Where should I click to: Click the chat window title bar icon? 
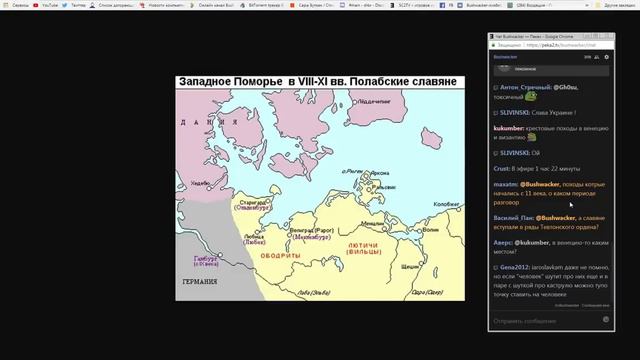point(492,36)
